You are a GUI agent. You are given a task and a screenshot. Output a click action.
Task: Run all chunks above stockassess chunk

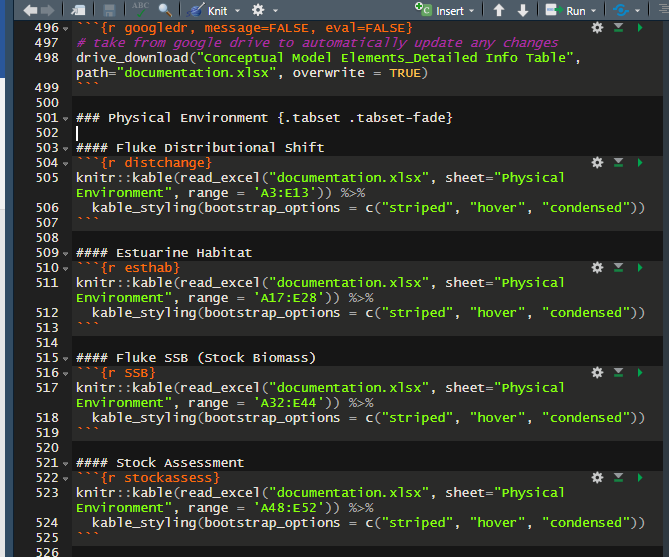[x=618, y=478]
